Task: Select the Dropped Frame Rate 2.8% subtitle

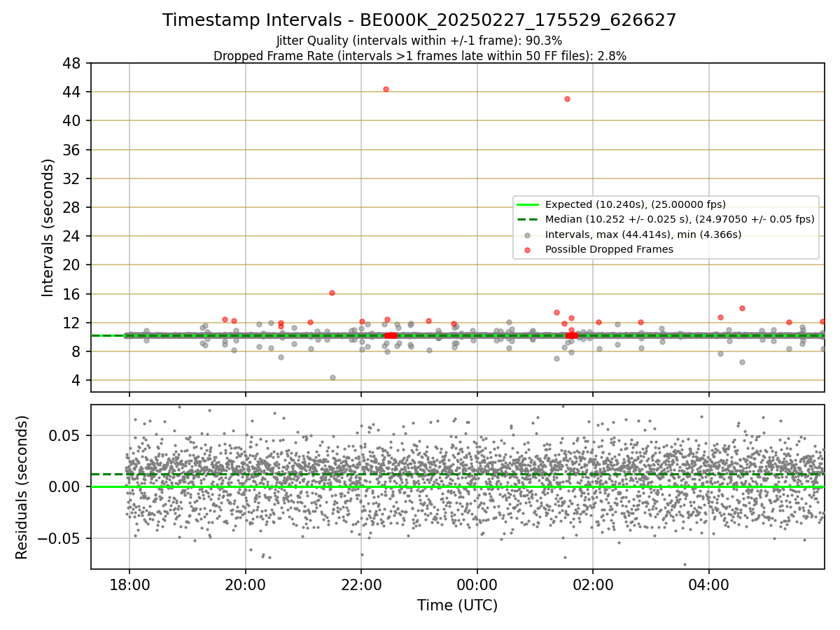Action: pyautogui.click(x=419, y=56)
